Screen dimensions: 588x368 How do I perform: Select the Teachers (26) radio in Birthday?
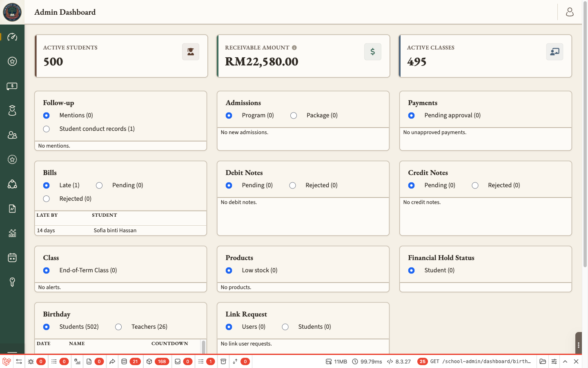tap(118, 327)
